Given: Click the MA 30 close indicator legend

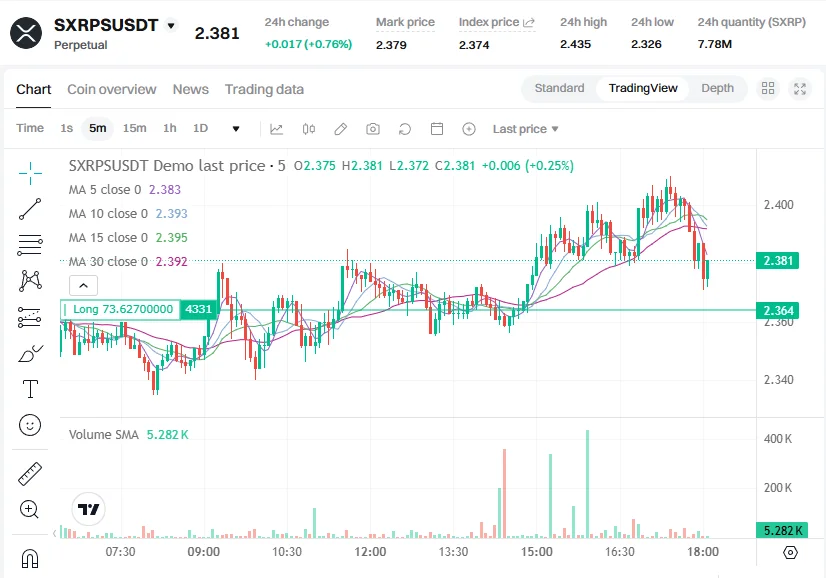Looking at the screenshot, I should [x=128, y=261].
